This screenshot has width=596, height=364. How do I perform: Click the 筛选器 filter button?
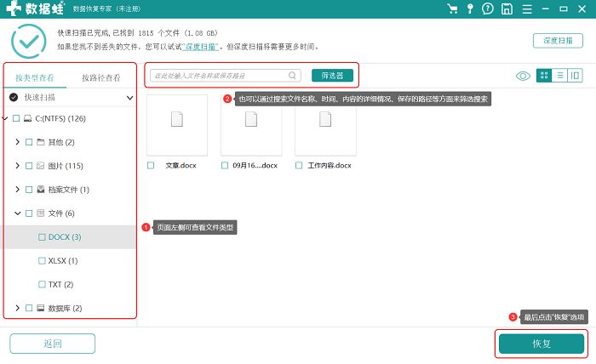point(332,76)
